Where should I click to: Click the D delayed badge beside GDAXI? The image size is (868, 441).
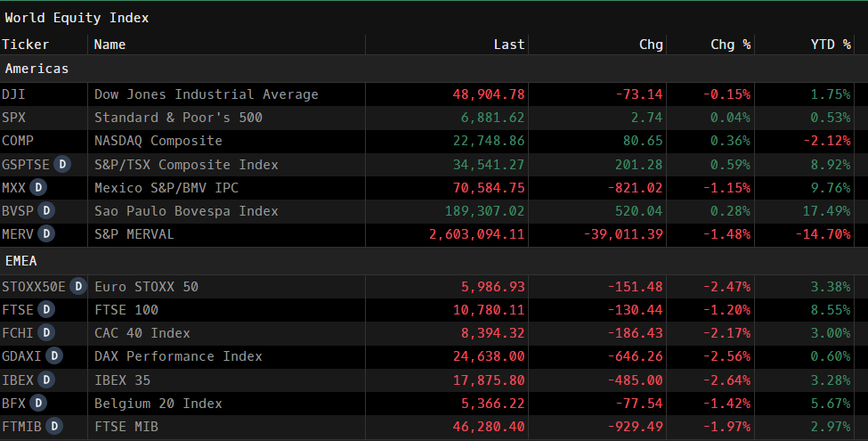(x=54, y=356)
